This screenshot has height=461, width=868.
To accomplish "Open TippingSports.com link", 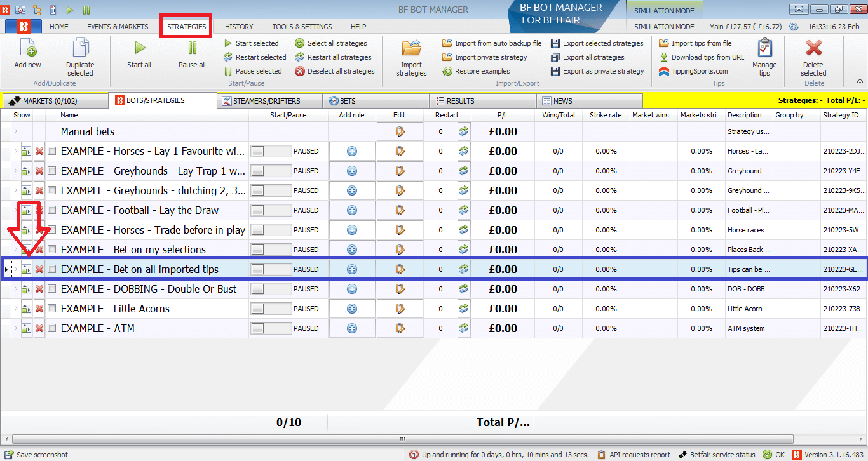I will [693, 71].
